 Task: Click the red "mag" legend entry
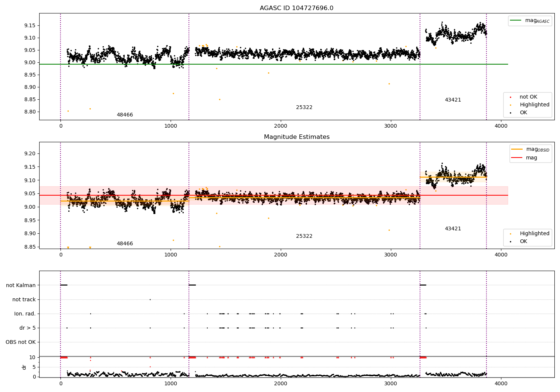[x=524, y=158]
